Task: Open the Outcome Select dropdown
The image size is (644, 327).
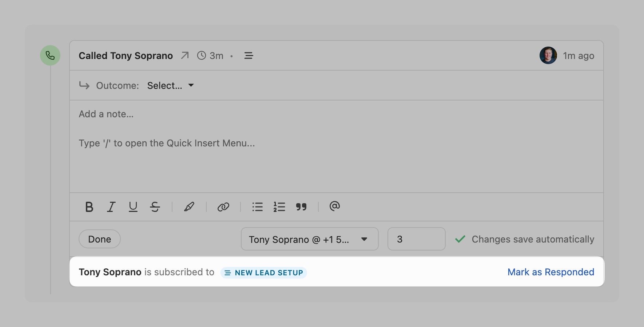Action: pyautogui.click(x=171, y=86)
